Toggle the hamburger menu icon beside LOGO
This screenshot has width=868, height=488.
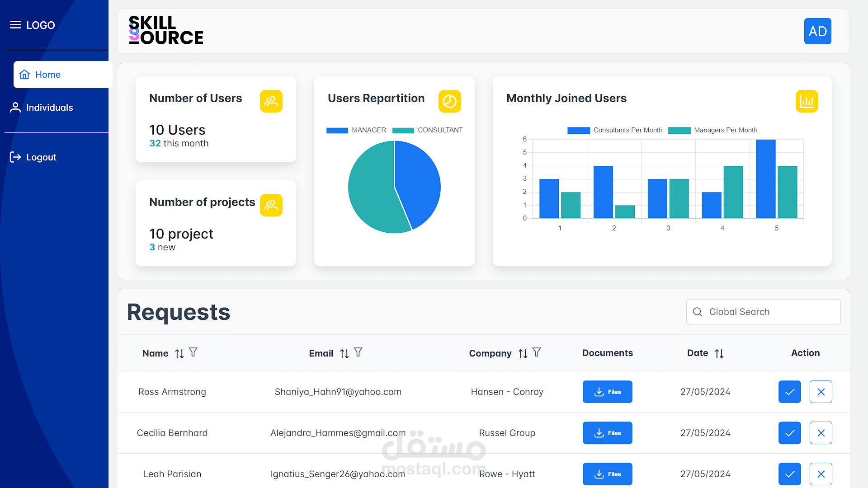click(15, 25)
